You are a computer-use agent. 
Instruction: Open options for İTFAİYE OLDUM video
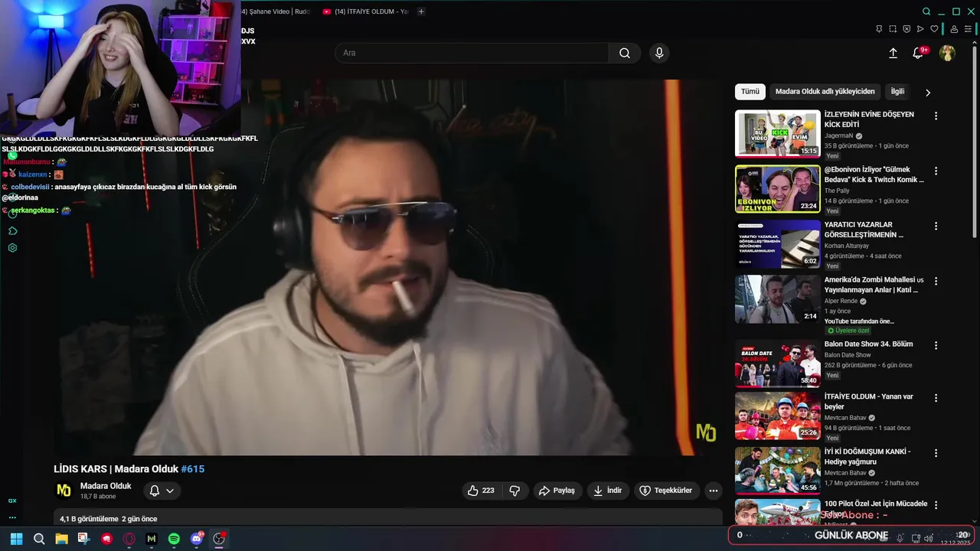(x=936, y=398)
